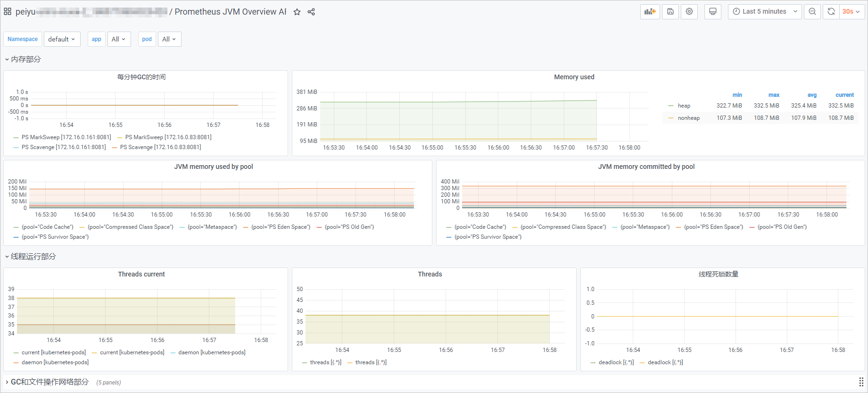Click heap current value 332.5 MiB

841,106
